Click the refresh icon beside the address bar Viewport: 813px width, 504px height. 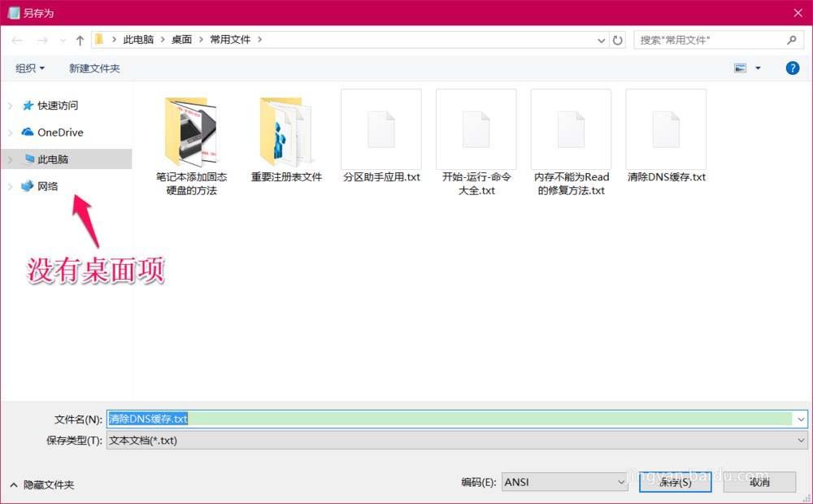(616, 39)
